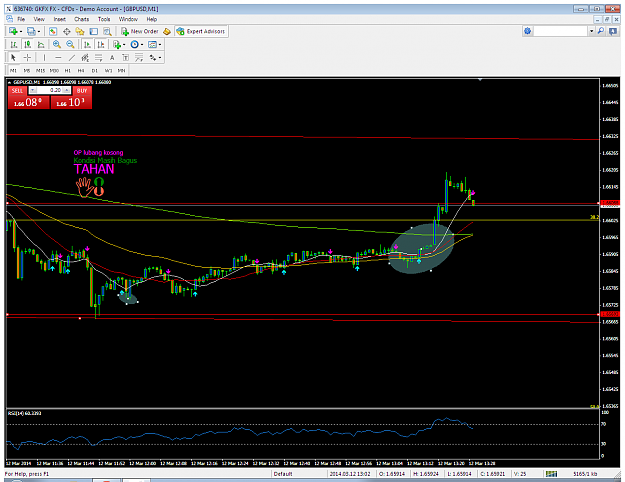The width and height of the screenshot is (625, 482).
Task: Select the arrow cursor tool
Action: [x=14, y=58]
